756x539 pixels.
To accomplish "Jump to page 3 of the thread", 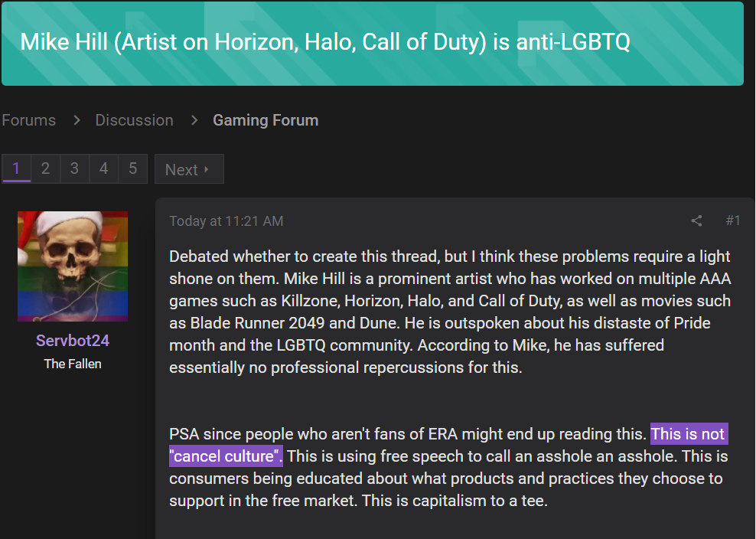I will click(74, 168).
